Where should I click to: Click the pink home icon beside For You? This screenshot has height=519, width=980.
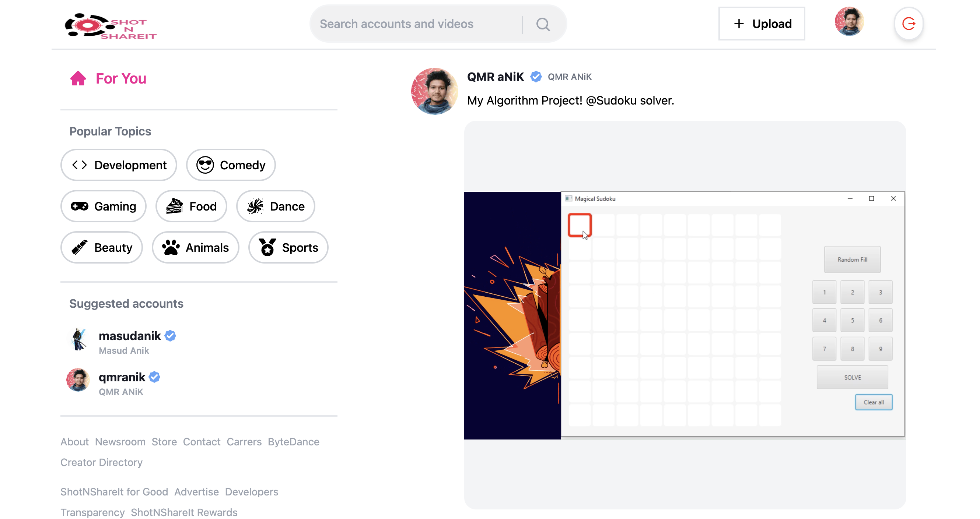(78, 78)
